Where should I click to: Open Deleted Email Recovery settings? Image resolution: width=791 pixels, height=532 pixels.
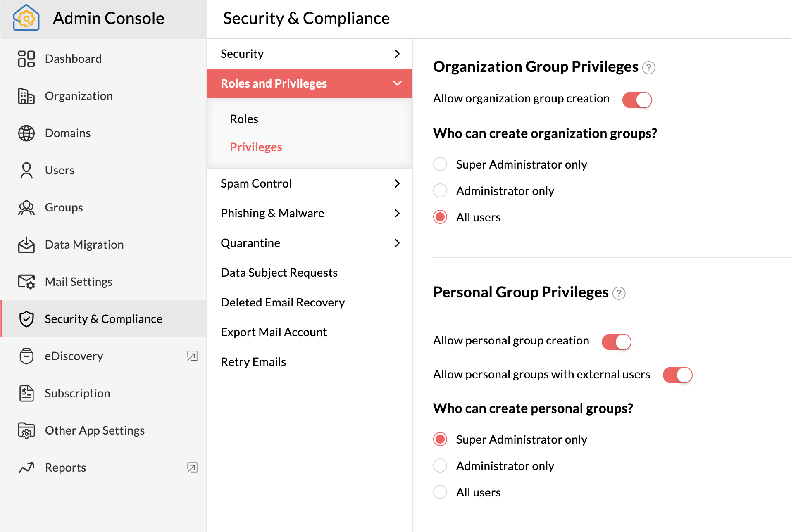point(283,302)
